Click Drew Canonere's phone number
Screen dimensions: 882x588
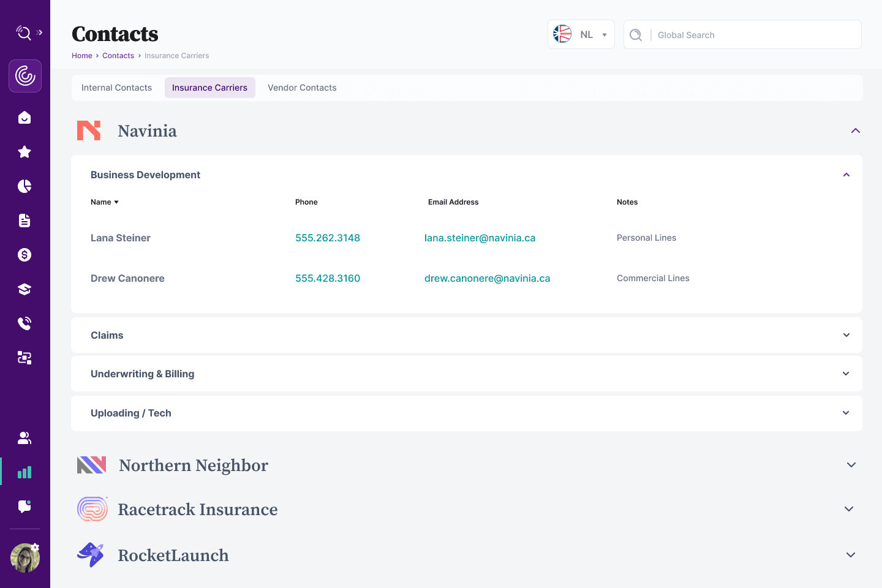tap(328, 278)
